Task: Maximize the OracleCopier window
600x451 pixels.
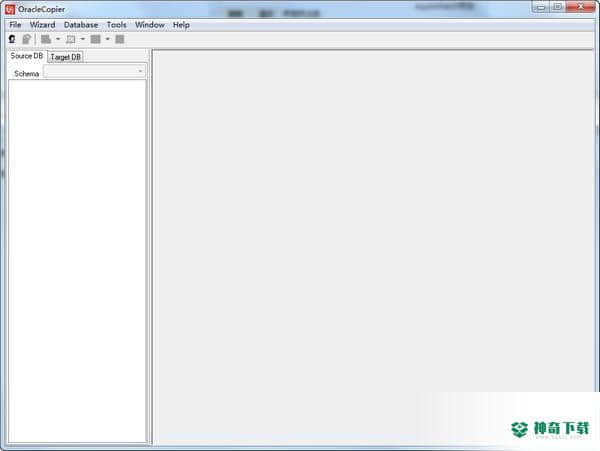Action: (557, 7)
